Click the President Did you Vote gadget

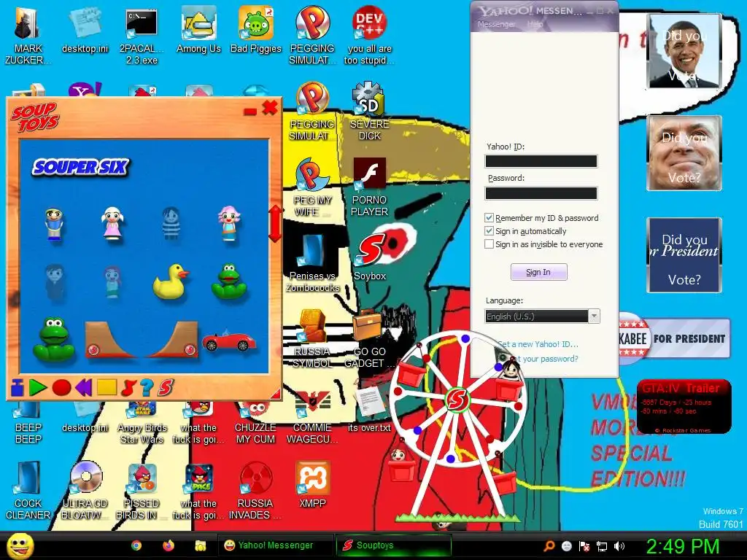pos(684,254)
